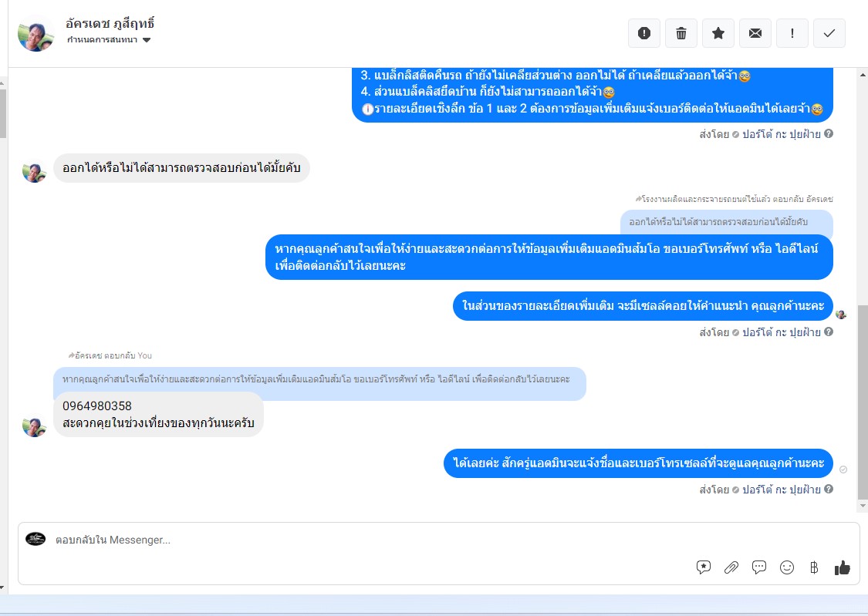Open emoji picker smiley icon
868x616 pixels.
[787, 567]
